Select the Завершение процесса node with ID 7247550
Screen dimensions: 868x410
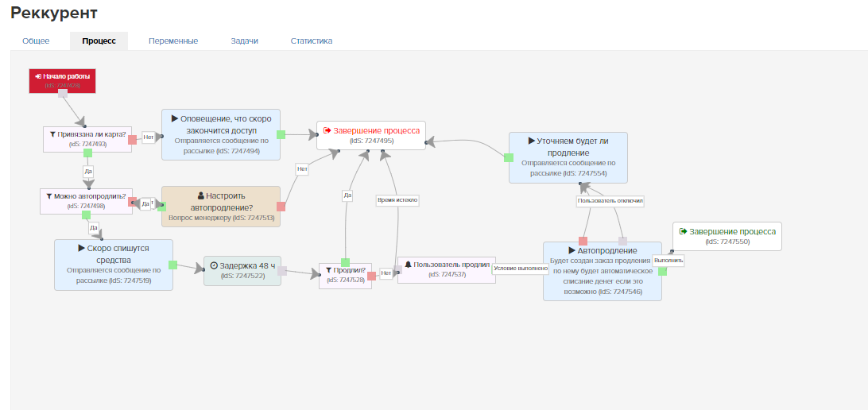(727, 236)
